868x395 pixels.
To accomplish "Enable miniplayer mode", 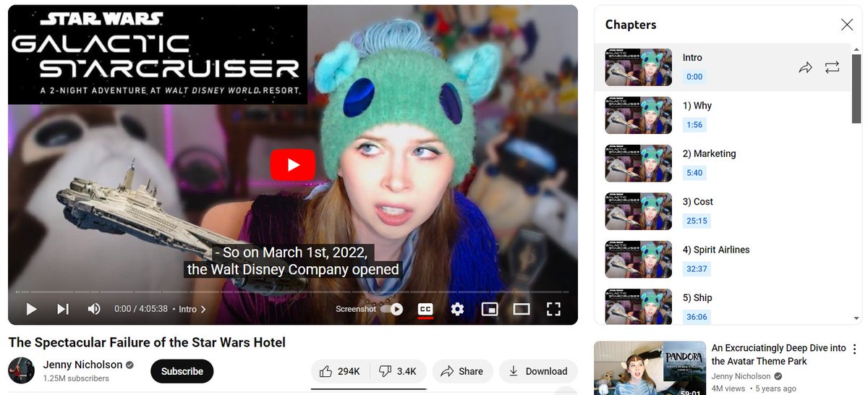I will [x=490, y=309].
